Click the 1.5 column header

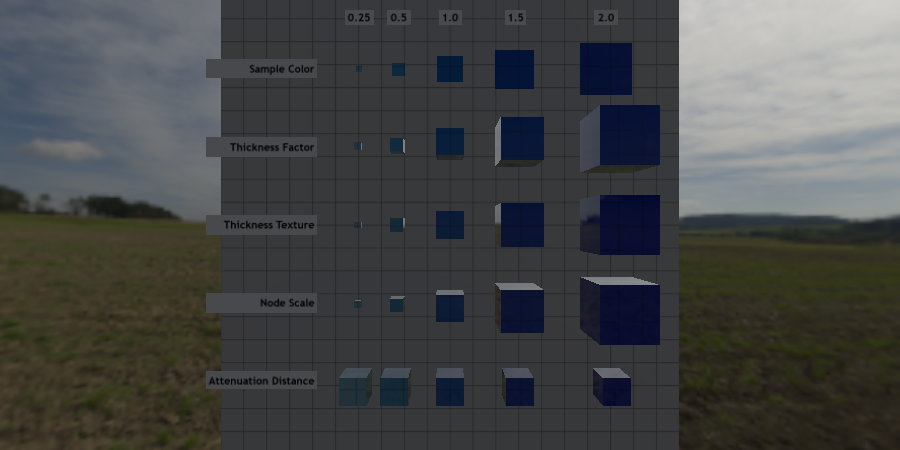(515, 18)
